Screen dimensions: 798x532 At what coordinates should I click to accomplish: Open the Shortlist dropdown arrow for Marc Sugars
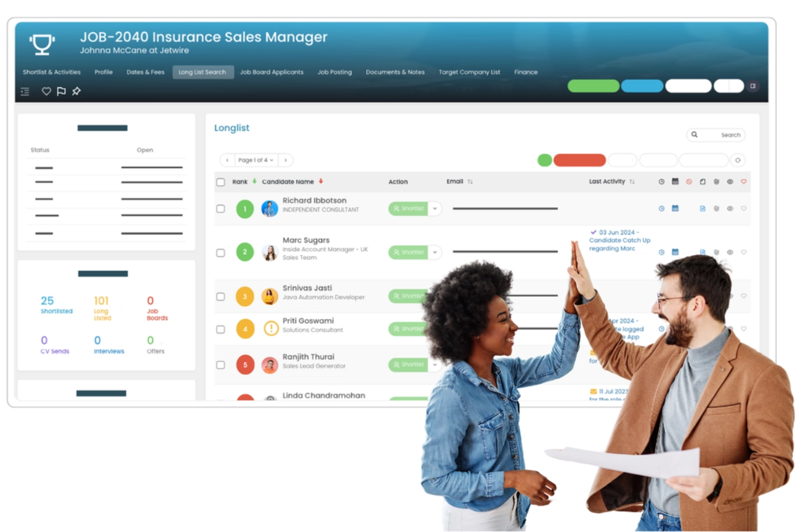(435, 252)
